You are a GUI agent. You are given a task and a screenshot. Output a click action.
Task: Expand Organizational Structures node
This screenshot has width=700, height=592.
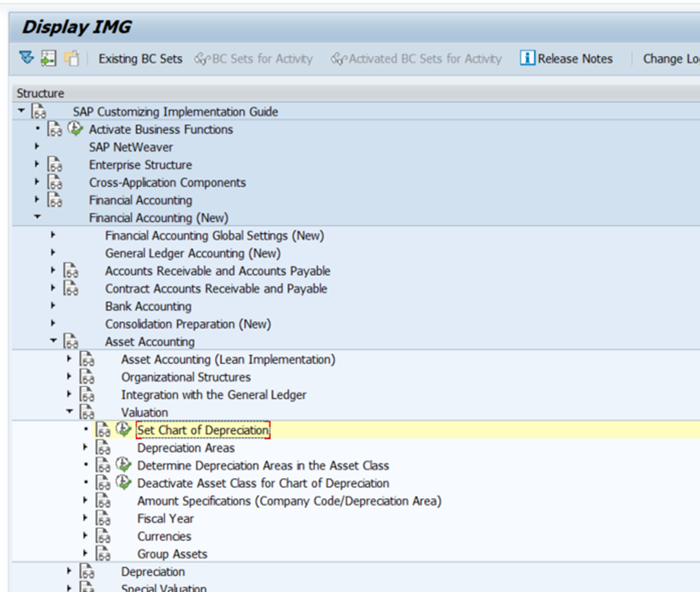pyautogui.click(x=69, y=376)
